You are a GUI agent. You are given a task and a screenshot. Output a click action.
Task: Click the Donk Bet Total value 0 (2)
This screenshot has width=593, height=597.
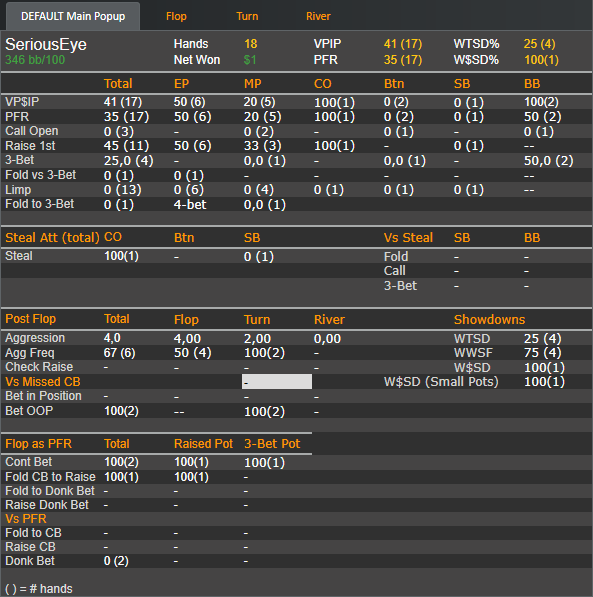[116, 561]
